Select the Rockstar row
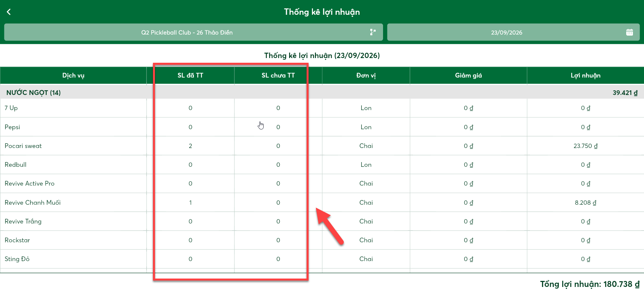644x295 pixels. point(322,240)
